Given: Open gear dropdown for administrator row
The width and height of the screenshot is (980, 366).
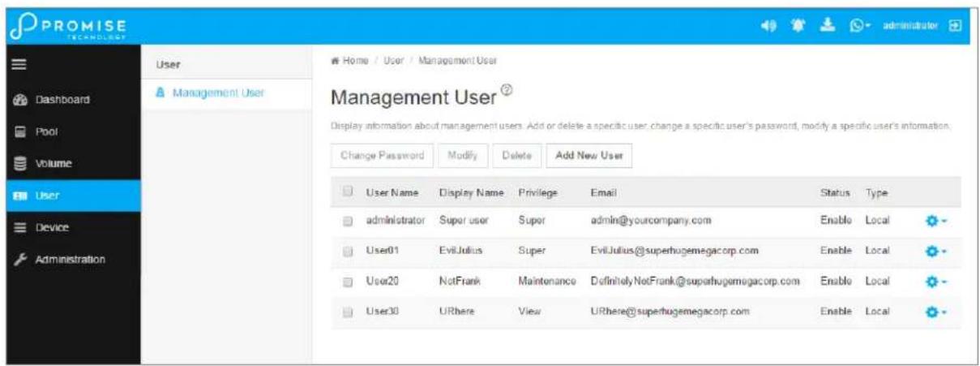Looking at the screenshot, I should tap(935, 221).
